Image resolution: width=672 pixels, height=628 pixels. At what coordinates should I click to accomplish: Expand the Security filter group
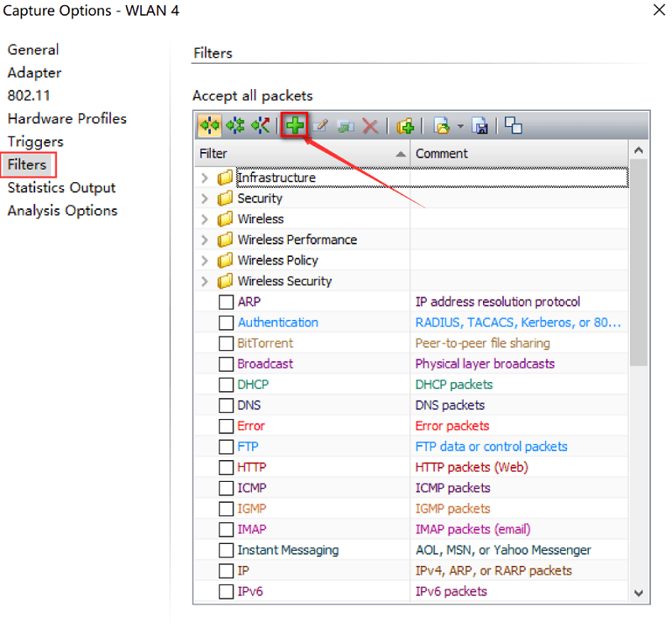point(205,198)
